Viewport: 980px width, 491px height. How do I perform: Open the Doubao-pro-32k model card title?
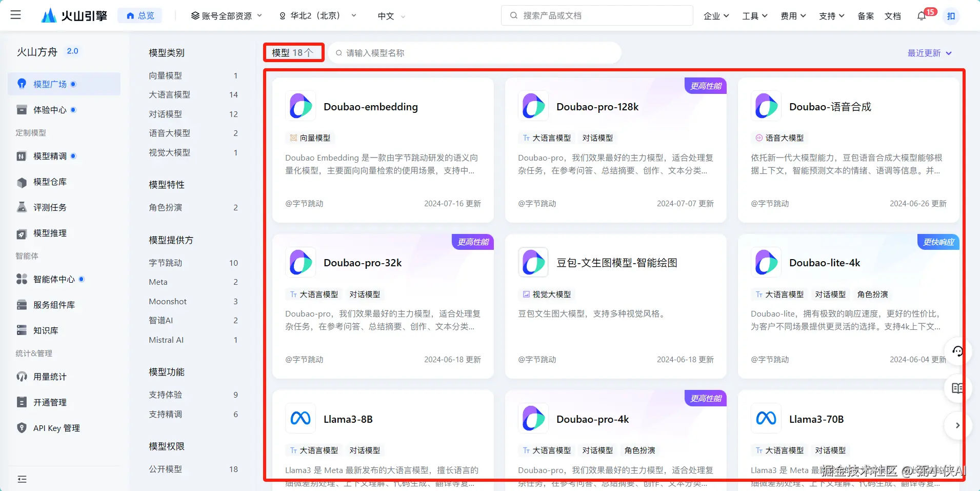click(363, 263)
